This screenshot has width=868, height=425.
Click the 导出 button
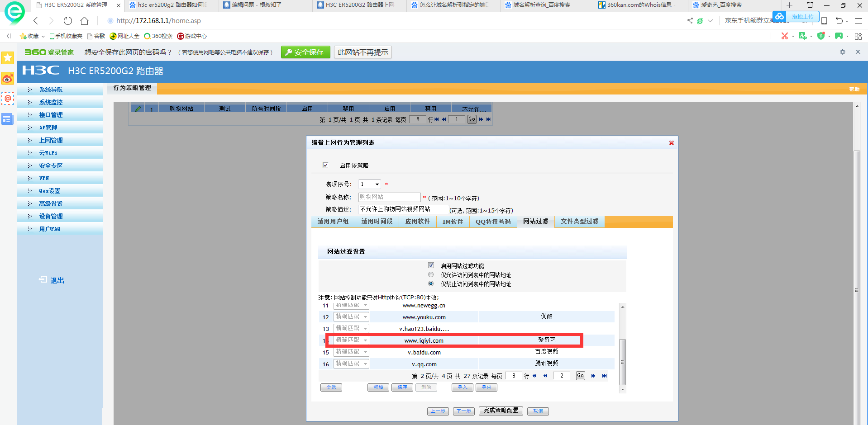coord(486,387)
